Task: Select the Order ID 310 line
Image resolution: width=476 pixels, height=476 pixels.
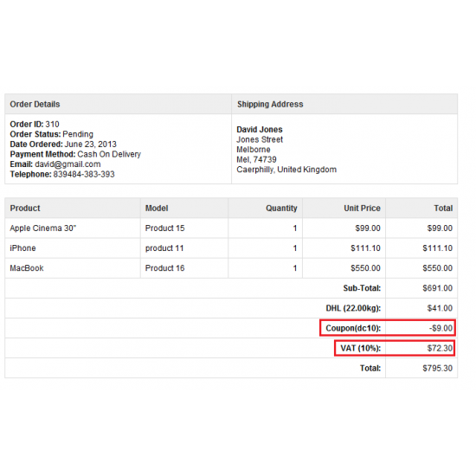Action: (x=35, y=124)
